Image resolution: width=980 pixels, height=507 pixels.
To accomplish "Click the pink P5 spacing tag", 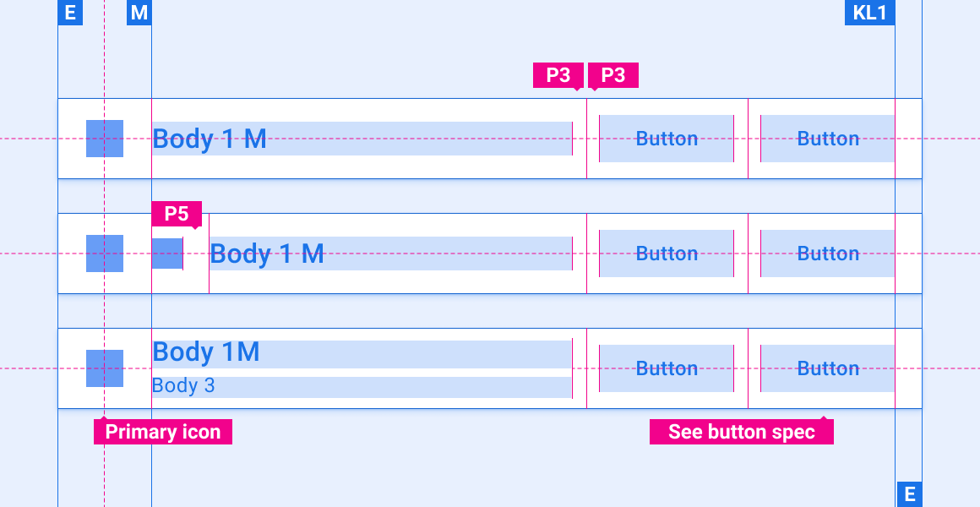I will click(x=177, y=215).
